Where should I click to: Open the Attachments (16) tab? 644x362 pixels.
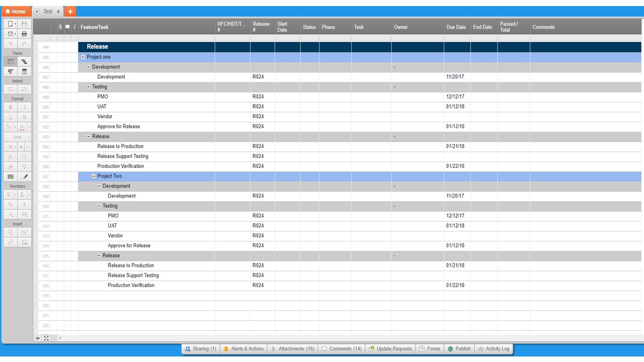pos(292,349)
